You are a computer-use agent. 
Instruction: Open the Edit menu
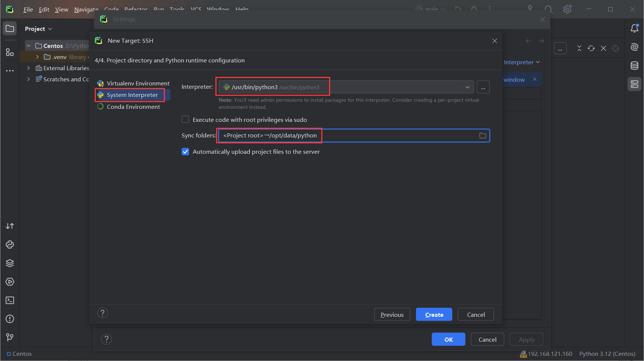[44, 9]
